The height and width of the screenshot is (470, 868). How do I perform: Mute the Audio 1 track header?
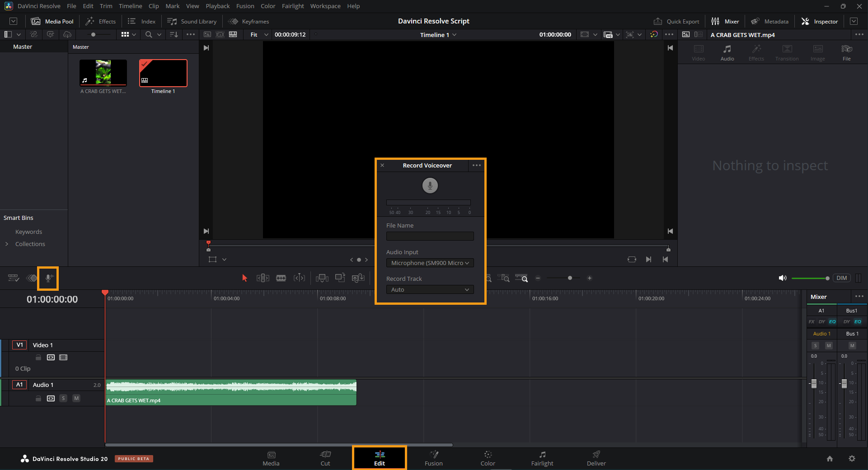coord(76,398)
